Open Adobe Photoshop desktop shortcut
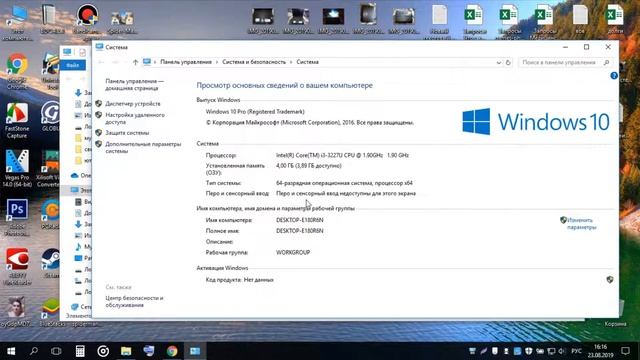640x360 pixels. (17, 218)
